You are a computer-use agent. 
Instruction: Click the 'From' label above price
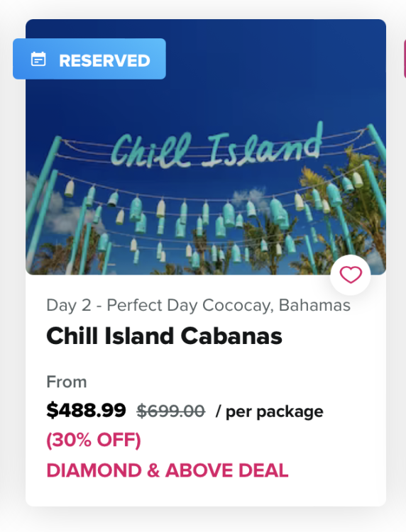tap(67, 382)
